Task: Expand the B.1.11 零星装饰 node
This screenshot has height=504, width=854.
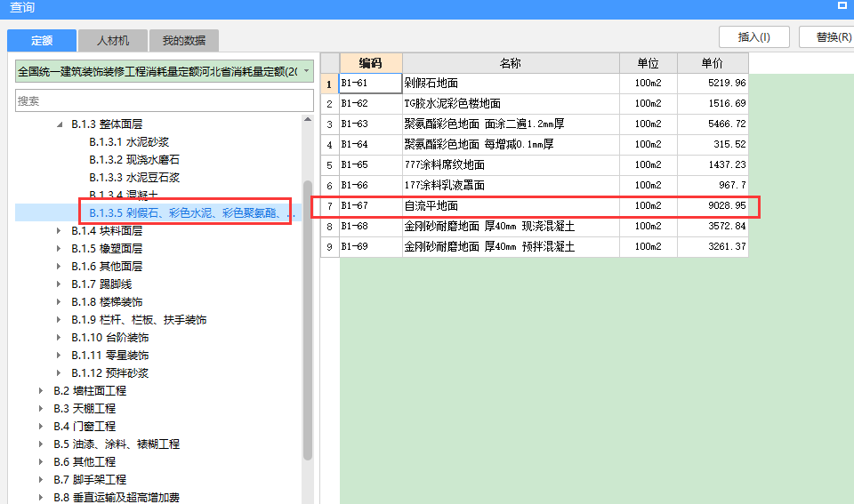Action: [59, 356]
